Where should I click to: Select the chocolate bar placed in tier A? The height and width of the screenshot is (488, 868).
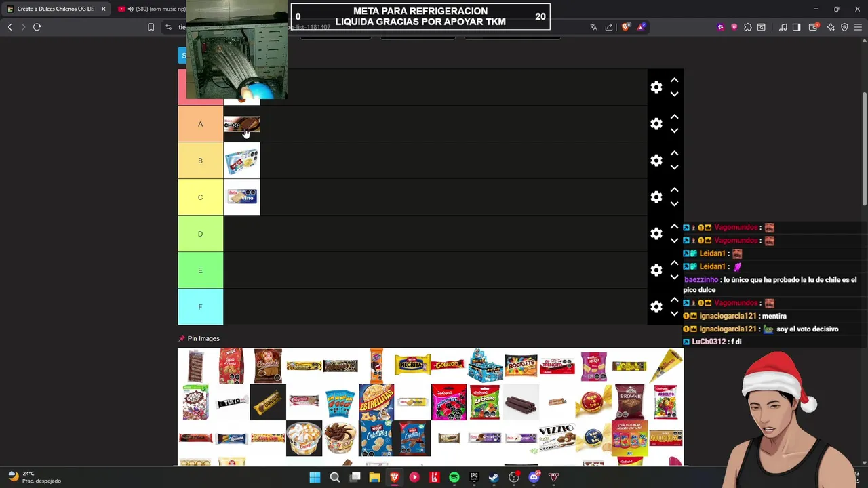point(241,124)
